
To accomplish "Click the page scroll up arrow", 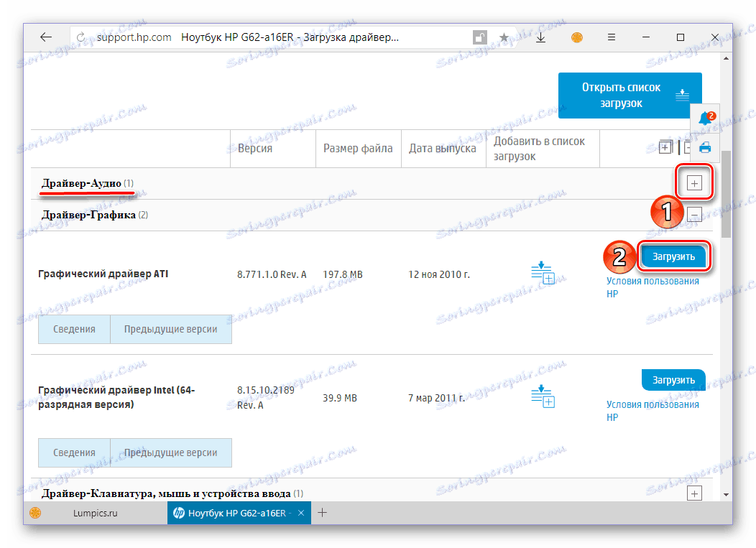I will (726, 58).
